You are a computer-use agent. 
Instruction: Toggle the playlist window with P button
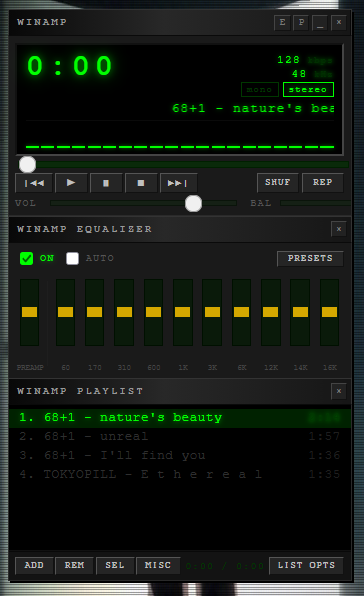click(x=301, y=22)
